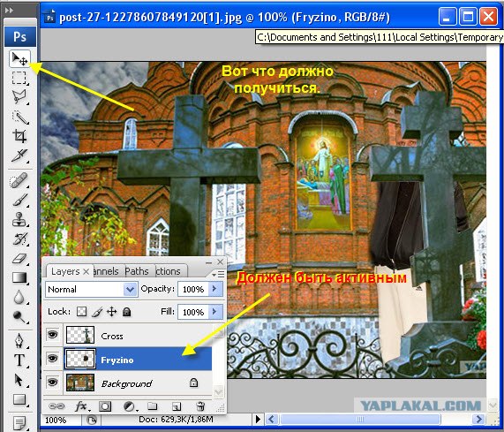Delete layer using trash icon

tap(200, 406)
